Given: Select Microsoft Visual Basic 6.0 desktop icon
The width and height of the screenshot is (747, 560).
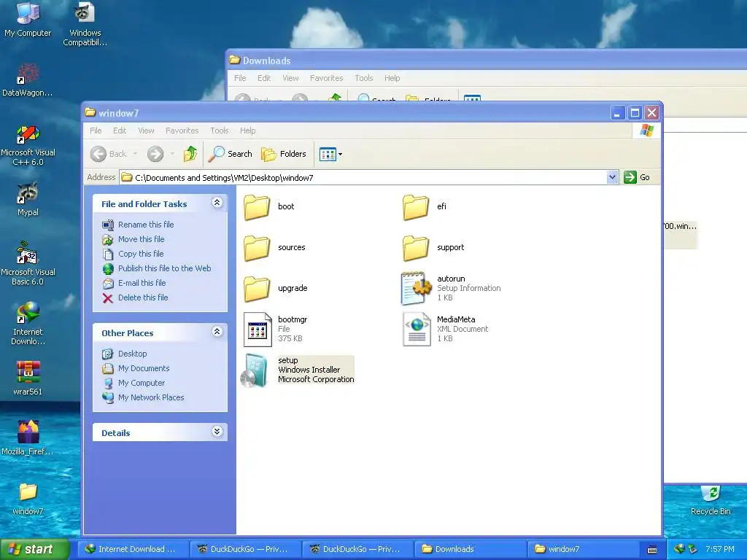Looking at the screenshot, I should click(28, 264).
